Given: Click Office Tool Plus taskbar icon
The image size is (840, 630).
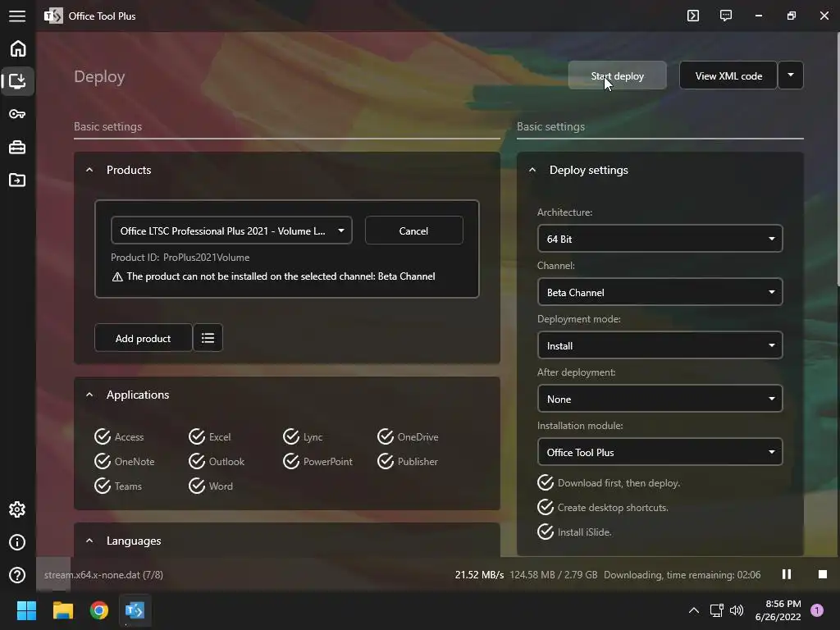Looking at the screenshot, I should [x=135, y=610].
